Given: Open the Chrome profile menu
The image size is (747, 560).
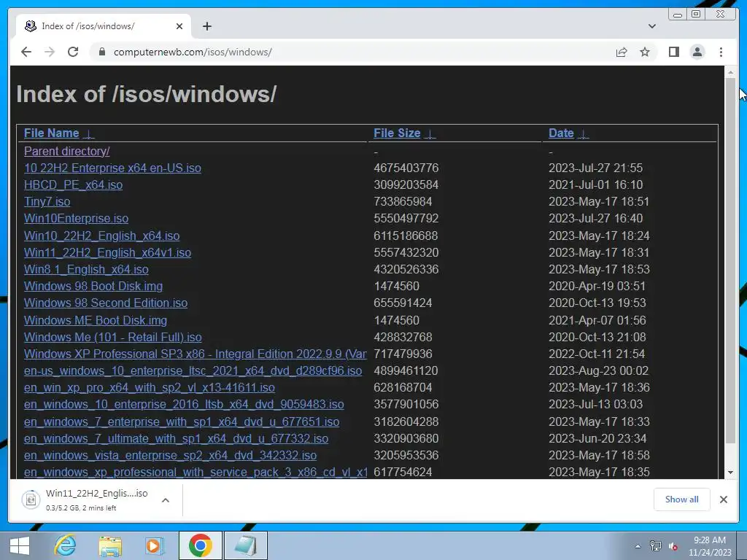Looking at the screenshot, I should (x=697, y=52).
